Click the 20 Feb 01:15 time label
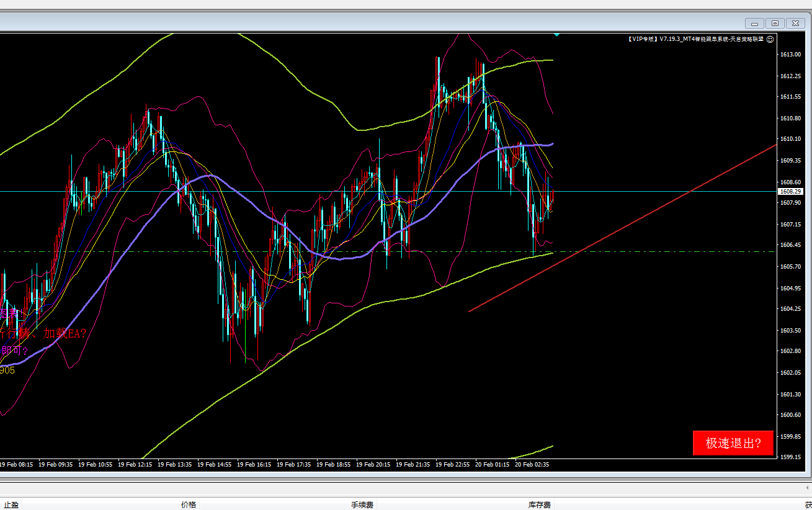This screenshot has height=510, width=812. click(x=493, y=464)
